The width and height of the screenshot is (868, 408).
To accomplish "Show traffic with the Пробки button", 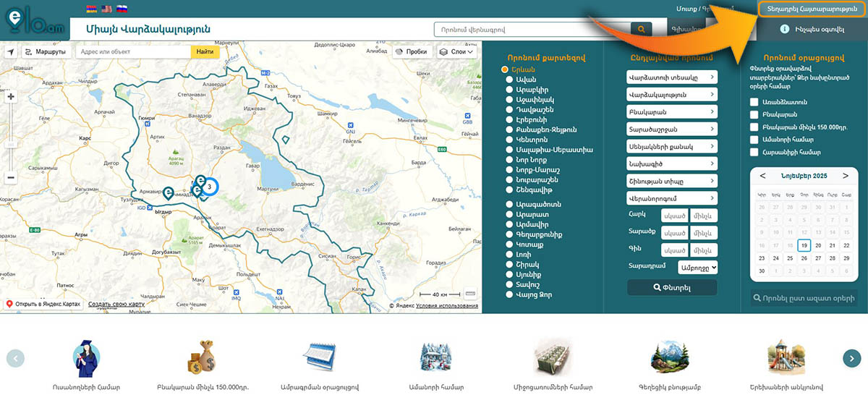I will [x=411, y=52].
